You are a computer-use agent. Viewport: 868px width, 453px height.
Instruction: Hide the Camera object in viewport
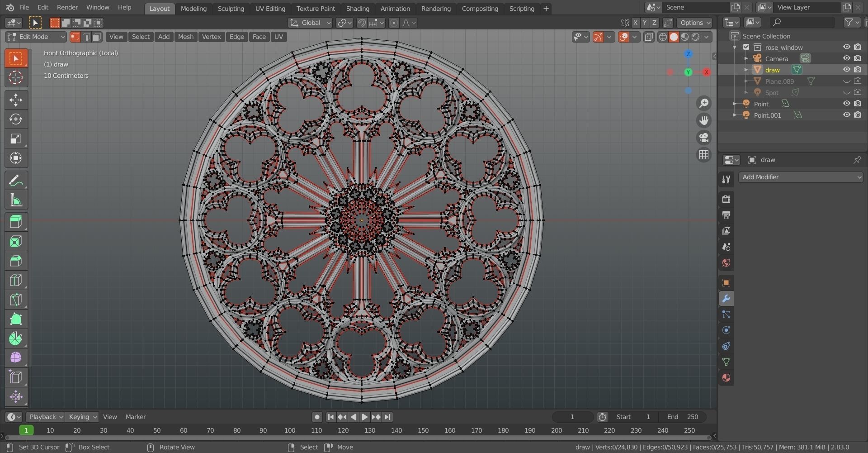(x=847, y=58)
